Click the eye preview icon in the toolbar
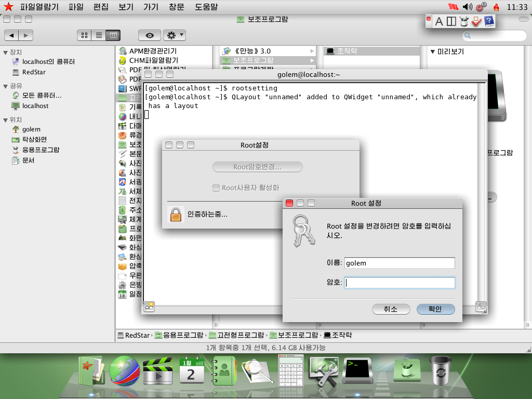Screen dimensions: 532x399 [149, 35]
